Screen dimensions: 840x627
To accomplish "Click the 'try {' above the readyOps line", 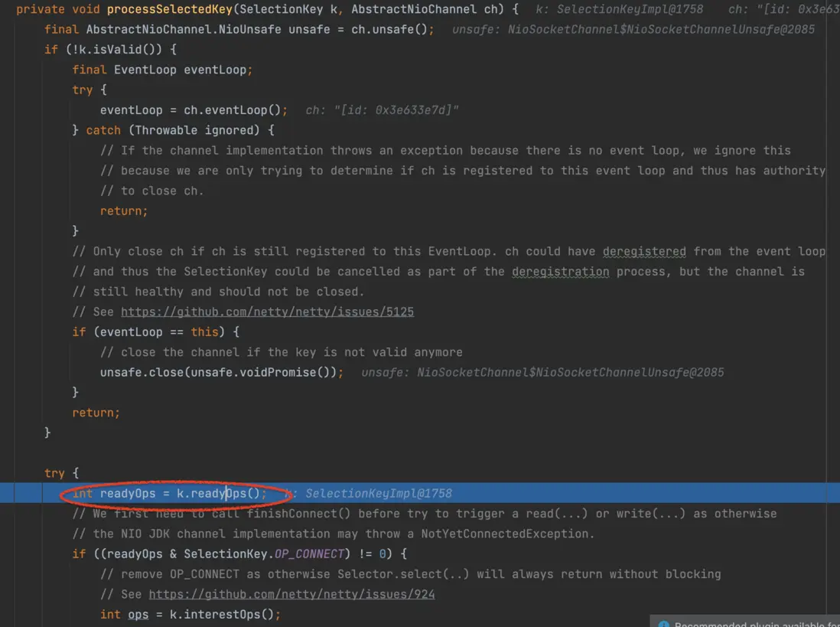I will coord(62,473).
